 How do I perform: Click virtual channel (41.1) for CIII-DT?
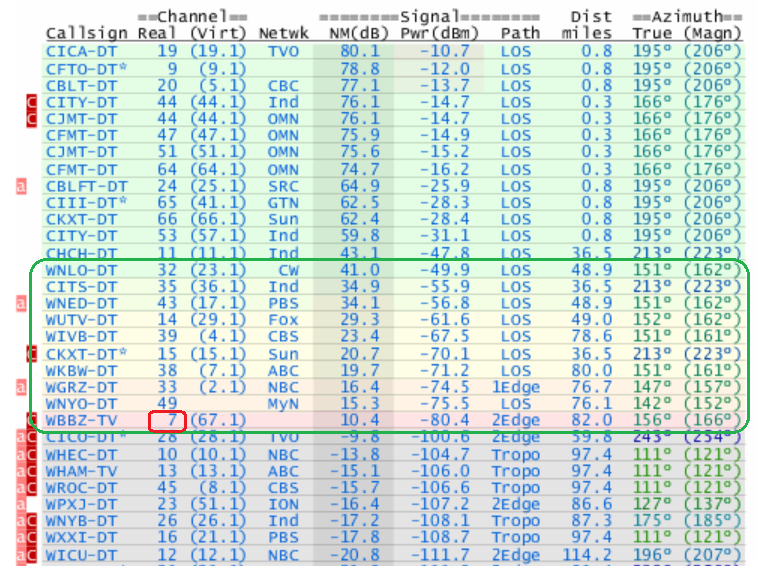(x=218, y=203)
